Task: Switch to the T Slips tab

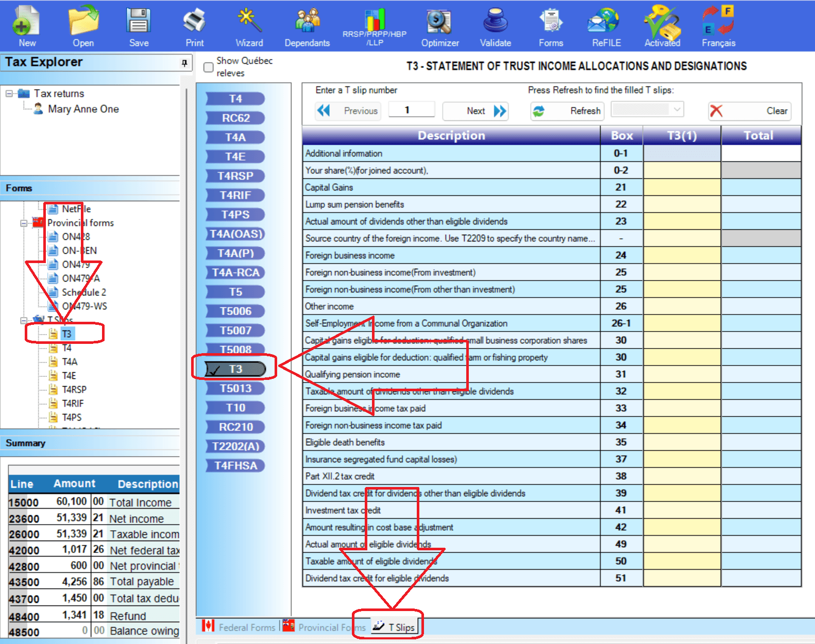Action: 395,627
